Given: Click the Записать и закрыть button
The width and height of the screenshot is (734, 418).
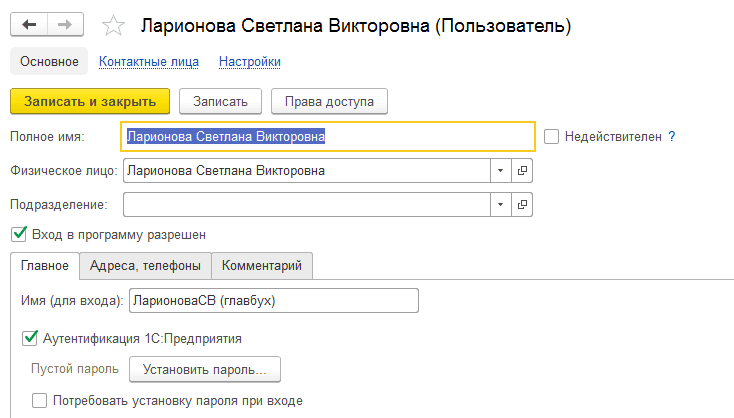Looking at the screenshot, I should (x=90, y=101).
